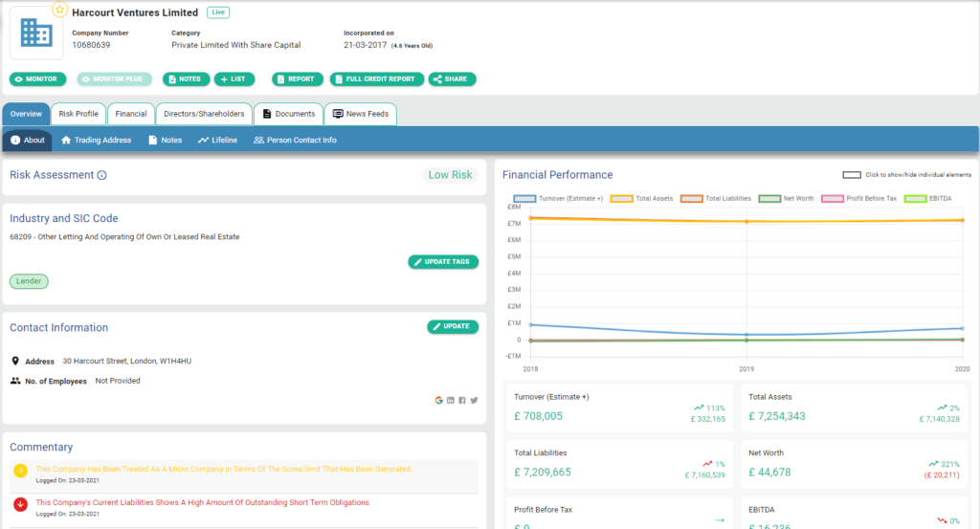This screenshot has width=980, height=529.
Task: Open Notes in the blue sub-navigation
Action: click(165, 140)
